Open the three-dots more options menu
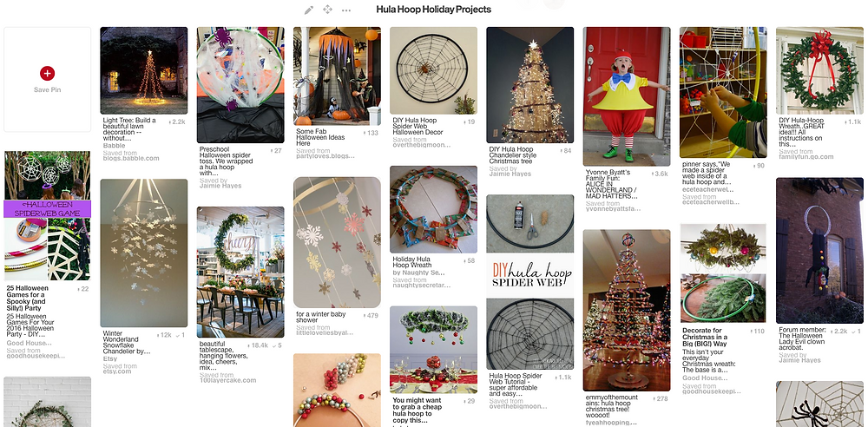868x427 pixels. pos(346,10)
